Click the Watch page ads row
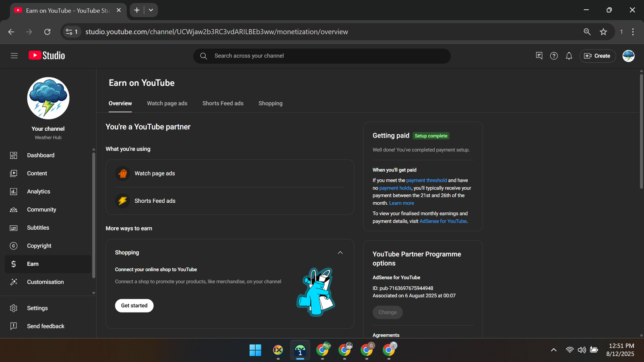The image size is (644, 362). pos(230,173)
